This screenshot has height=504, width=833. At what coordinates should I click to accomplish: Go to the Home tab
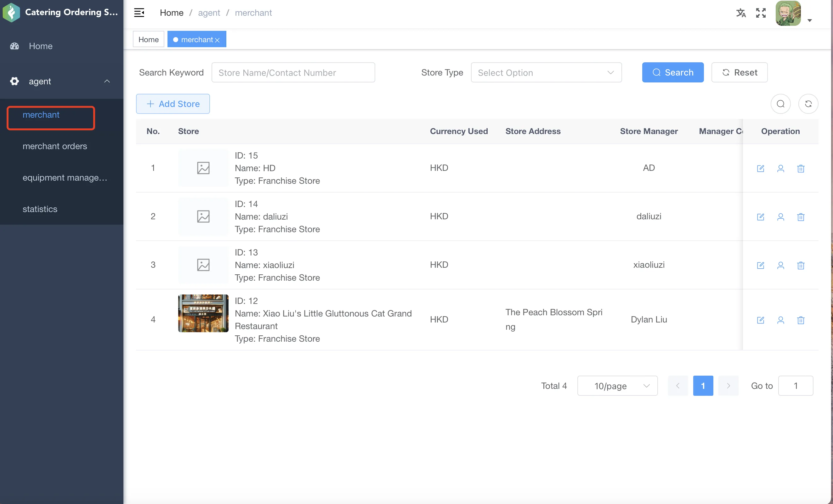148,39
